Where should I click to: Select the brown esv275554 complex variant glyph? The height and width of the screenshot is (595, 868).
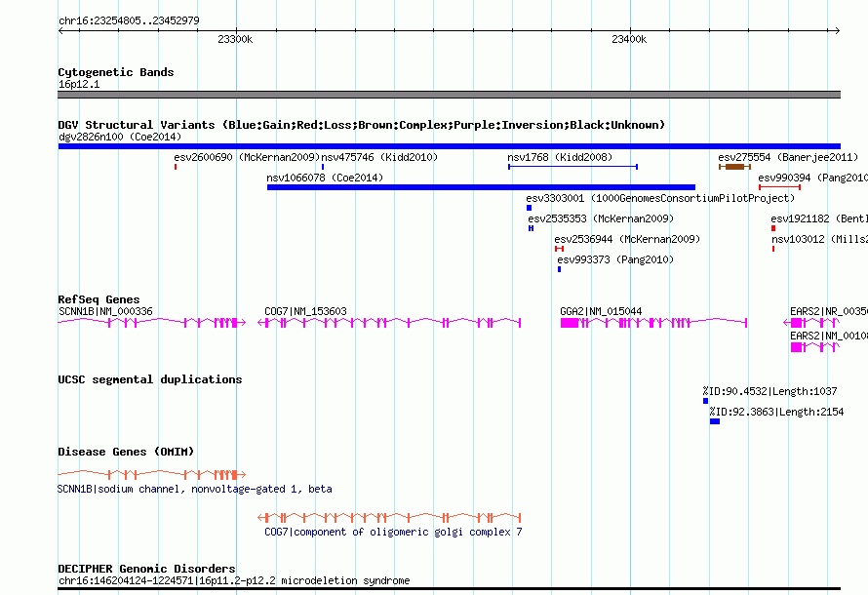pyautogui.click(x=734, y=167)
